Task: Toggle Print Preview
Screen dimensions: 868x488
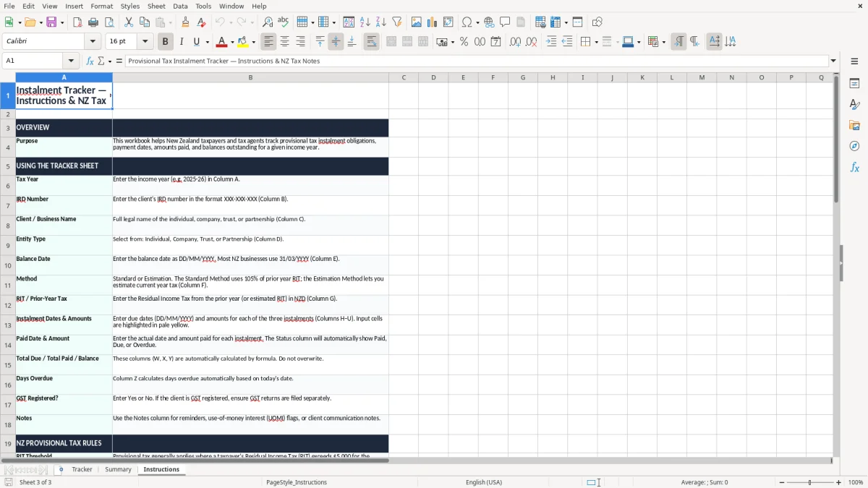Action: (109, 22)
